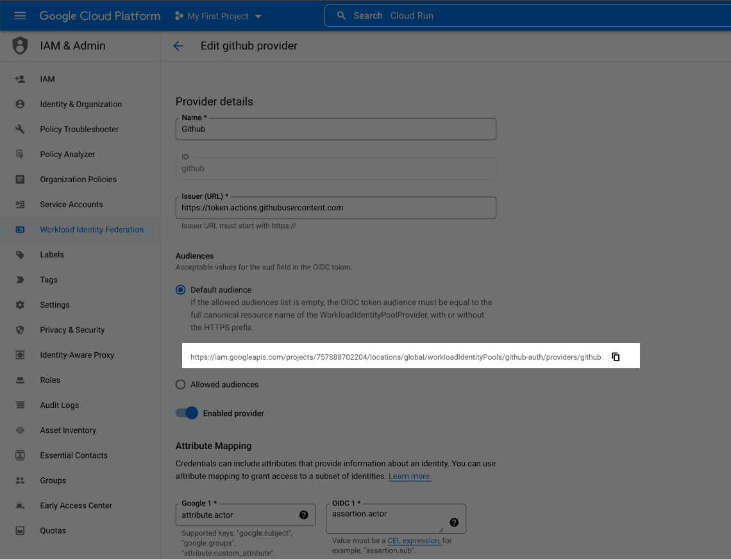Screen dimensions: 731x560
Task: Navigate to the Quotas page
Action: (53, 530)
